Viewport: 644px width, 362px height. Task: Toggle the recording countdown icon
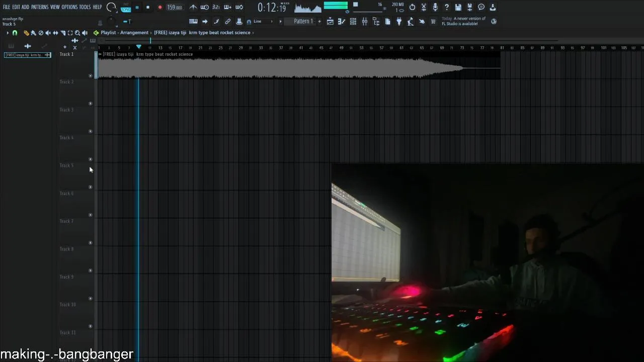216,7
